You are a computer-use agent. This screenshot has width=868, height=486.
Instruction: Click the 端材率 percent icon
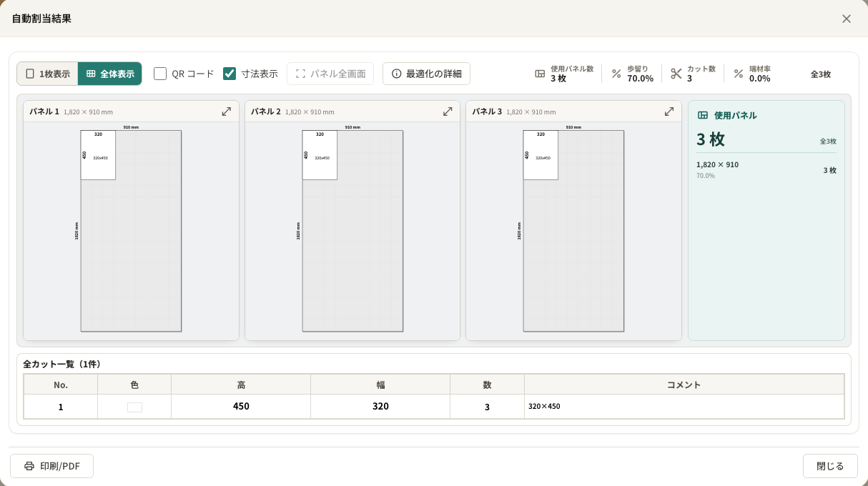(739, 74)
